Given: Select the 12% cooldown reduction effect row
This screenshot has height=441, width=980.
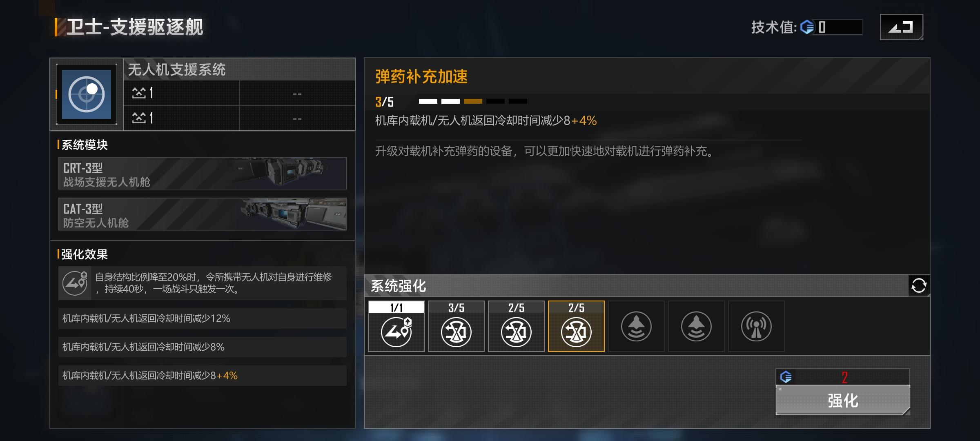Looking at the screenshot, I should click(203, 318).
